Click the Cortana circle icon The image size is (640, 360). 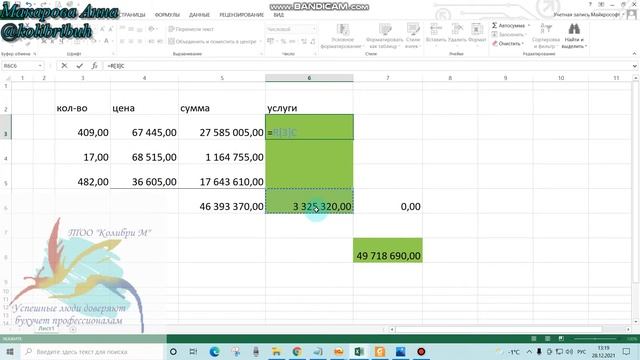pos(173,351)
